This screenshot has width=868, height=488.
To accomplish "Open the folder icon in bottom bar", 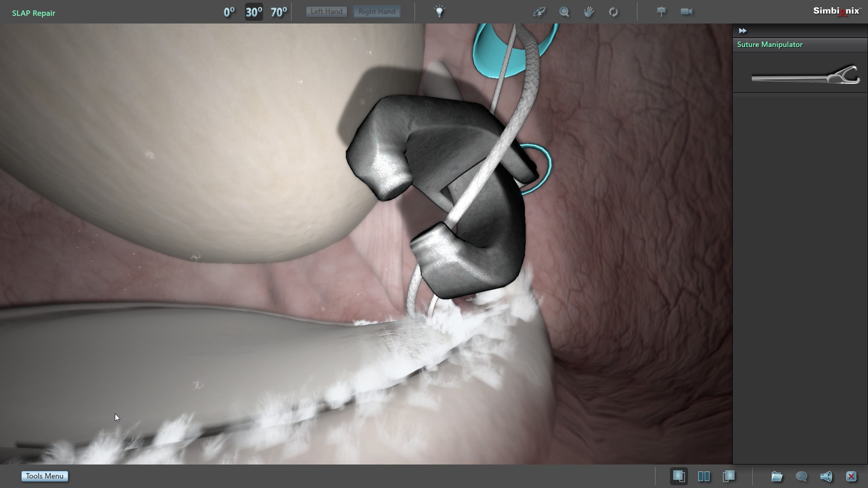I will tap(777, 476).
